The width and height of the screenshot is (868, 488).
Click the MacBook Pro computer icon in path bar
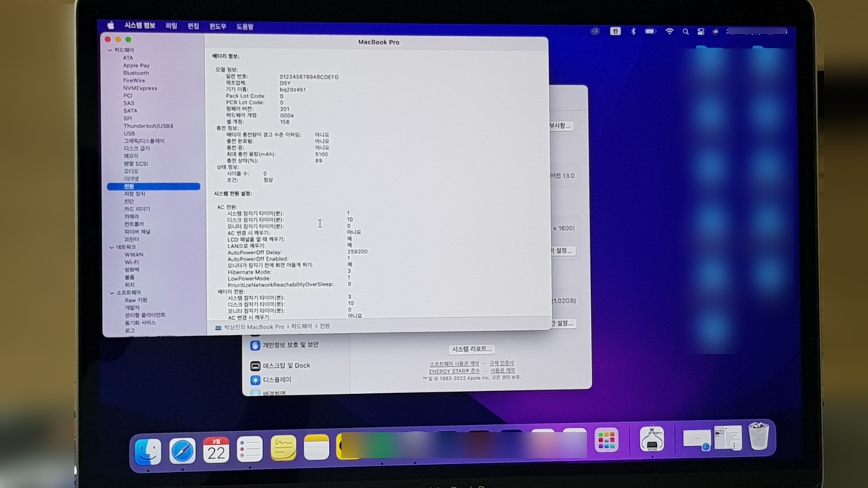pyautogui.click(x=218, y=327)
